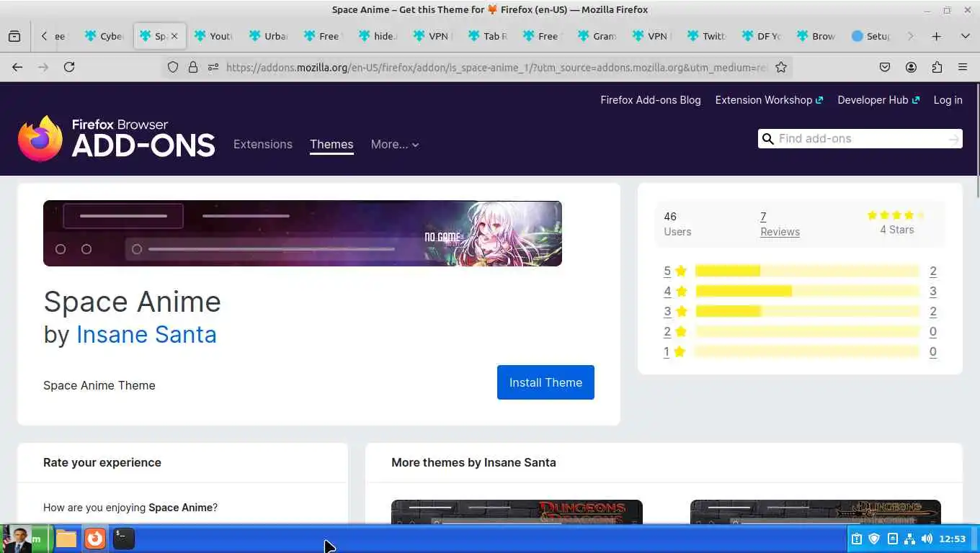This screenshot has height=553, width=980.
Task: Switch to the Setup tab
Action: click(871, 36)
